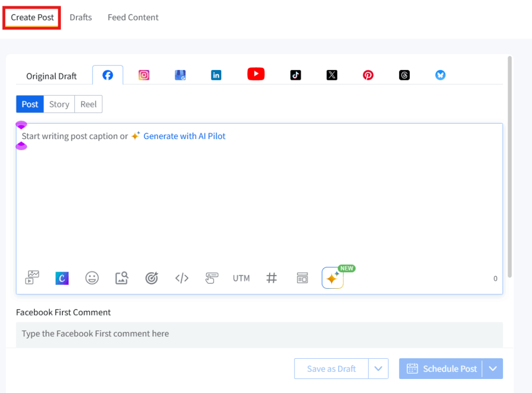Switch to the Drafts tab
The image size is (532, 393).
click(x=81, y=17)
